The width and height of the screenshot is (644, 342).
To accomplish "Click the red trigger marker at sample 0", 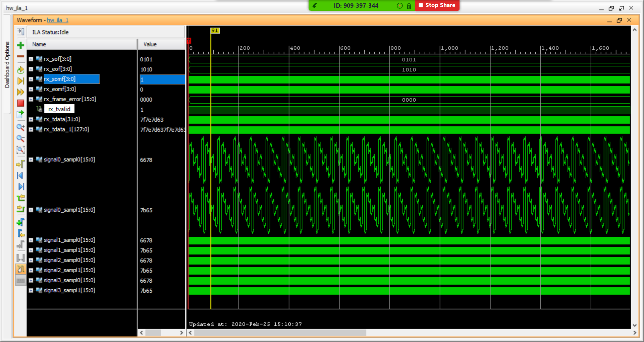I will click(189, 41).
